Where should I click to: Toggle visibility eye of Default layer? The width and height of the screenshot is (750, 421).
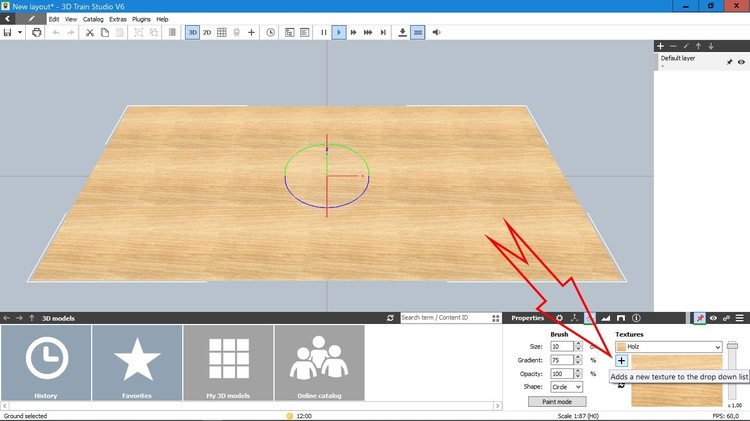(x=741, y=62)
